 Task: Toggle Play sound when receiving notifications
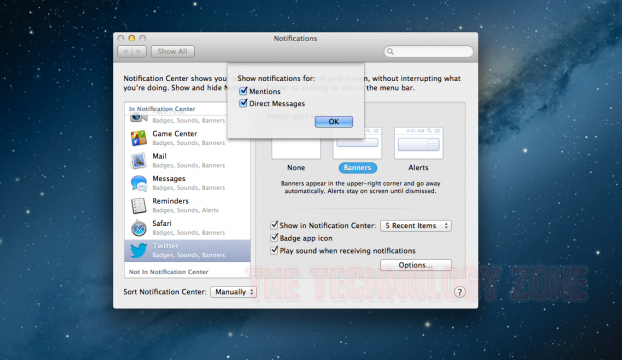pyautogui.click(x=274, y=250)
